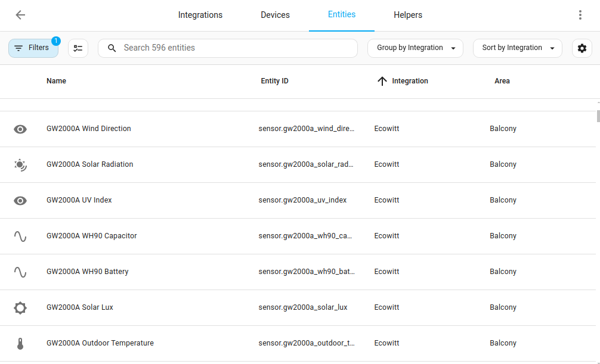Open the Helpers tab
Image resolution: width=600 pixels, height=364 pixels.
(408, 15)
